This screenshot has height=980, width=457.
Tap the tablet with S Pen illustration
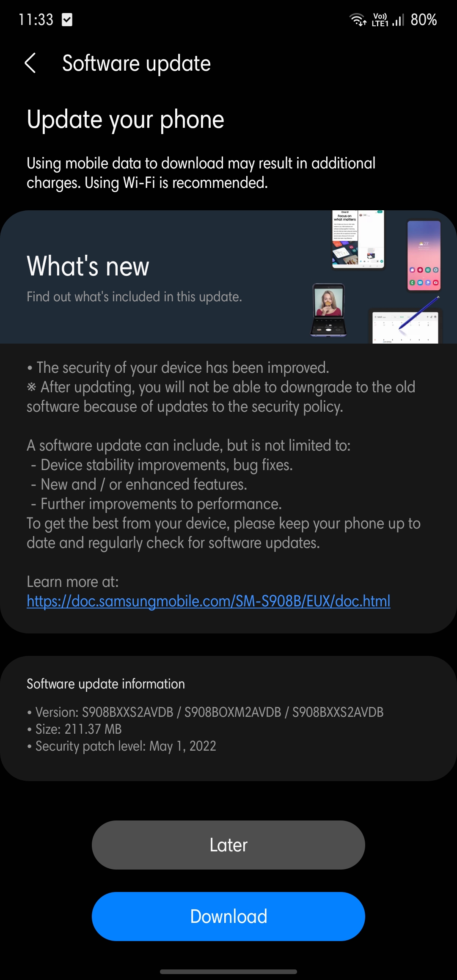(405, 325)
